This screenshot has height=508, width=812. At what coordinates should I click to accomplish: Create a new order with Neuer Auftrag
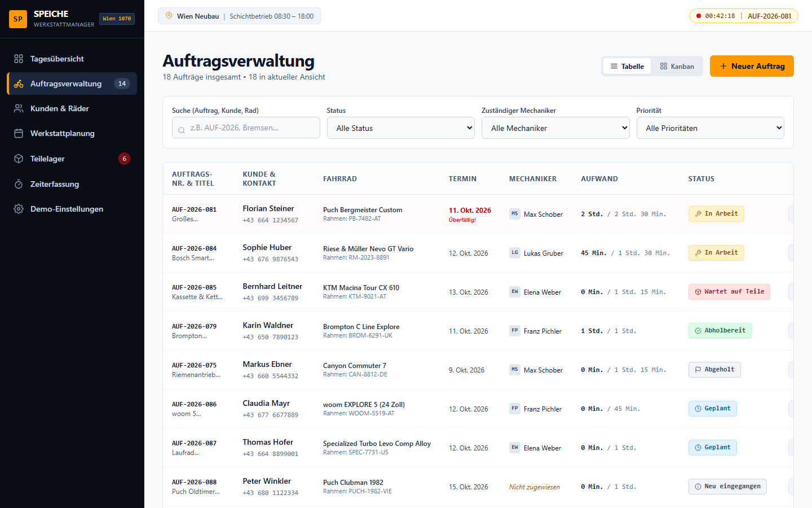[752, 66]
